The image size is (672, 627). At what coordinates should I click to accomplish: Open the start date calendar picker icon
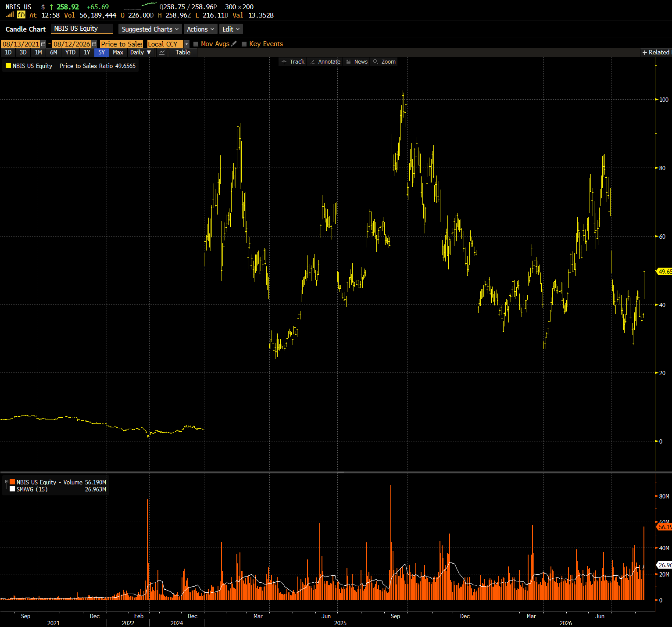43,44
